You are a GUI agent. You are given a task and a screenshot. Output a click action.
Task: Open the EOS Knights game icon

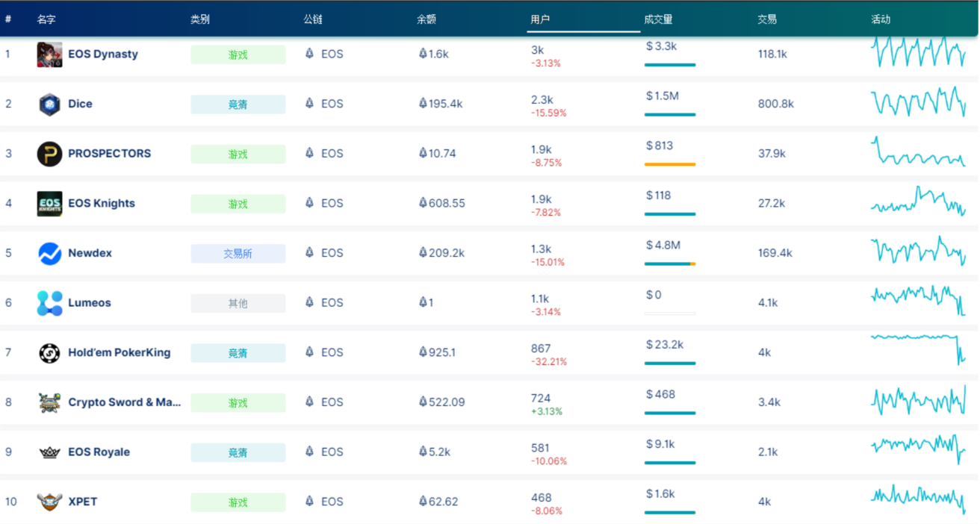coord(49,204)
